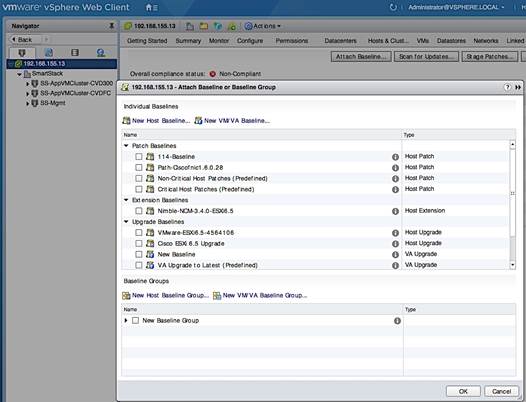
Task: Switch to the Configure tab
Action: point(250,41)
